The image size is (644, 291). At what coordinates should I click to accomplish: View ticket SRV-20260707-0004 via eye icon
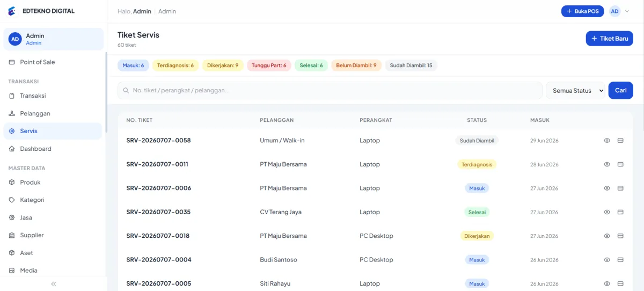tap(607, 260)
